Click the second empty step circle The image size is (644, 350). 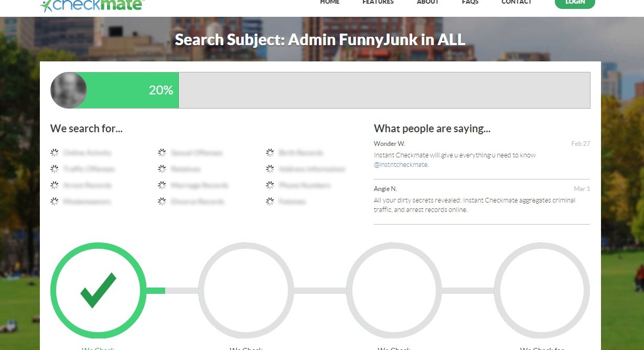point(246,290)
